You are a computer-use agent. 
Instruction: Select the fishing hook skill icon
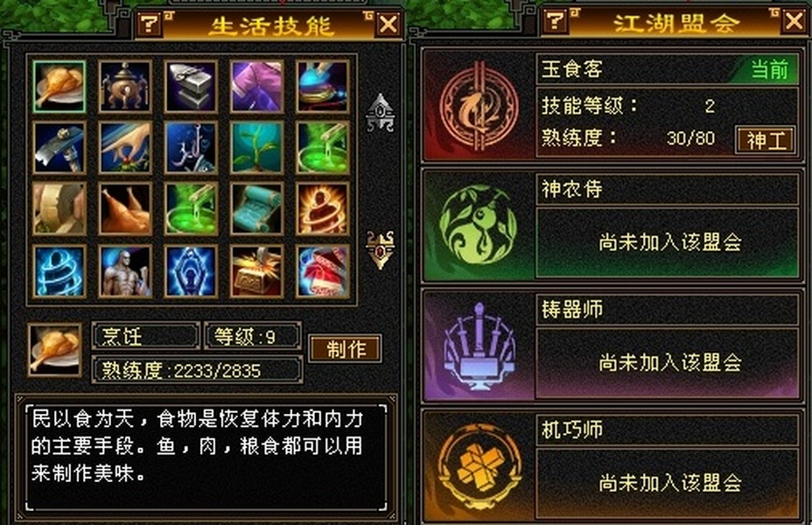coord(191,148)
